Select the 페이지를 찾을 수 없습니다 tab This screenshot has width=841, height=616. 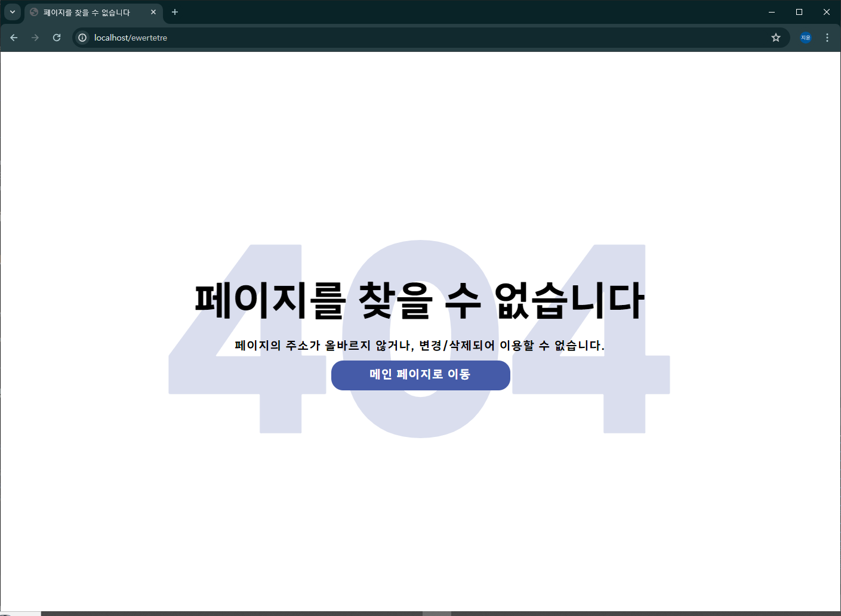[x=94, y=13]
